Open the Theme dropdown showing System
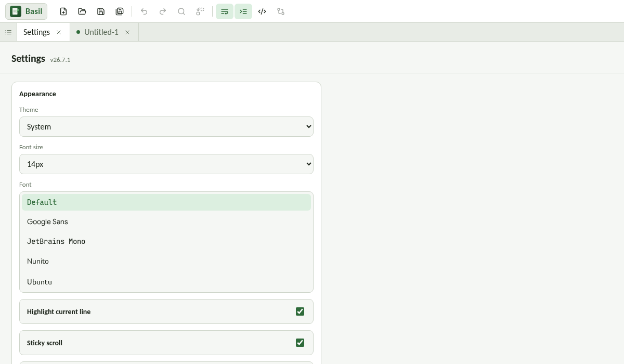 [166, 126]
